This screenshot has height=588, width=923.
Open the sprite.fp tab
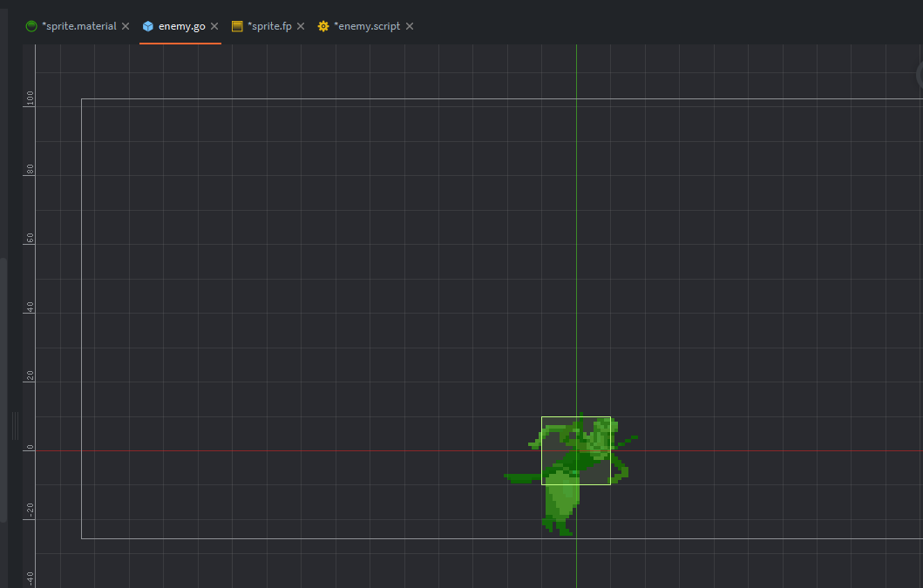269,26
